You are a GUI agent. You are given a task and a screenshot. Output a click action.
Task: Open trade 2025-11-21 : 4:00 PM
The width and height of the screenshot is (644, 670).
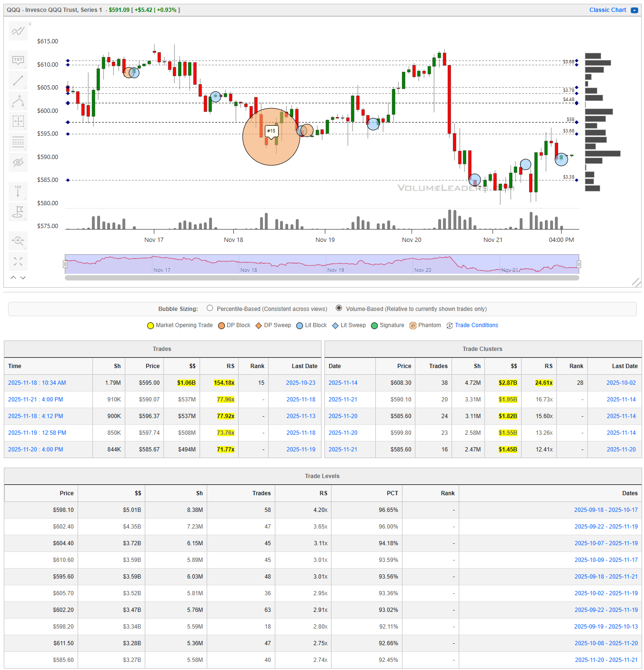[36, 400]
